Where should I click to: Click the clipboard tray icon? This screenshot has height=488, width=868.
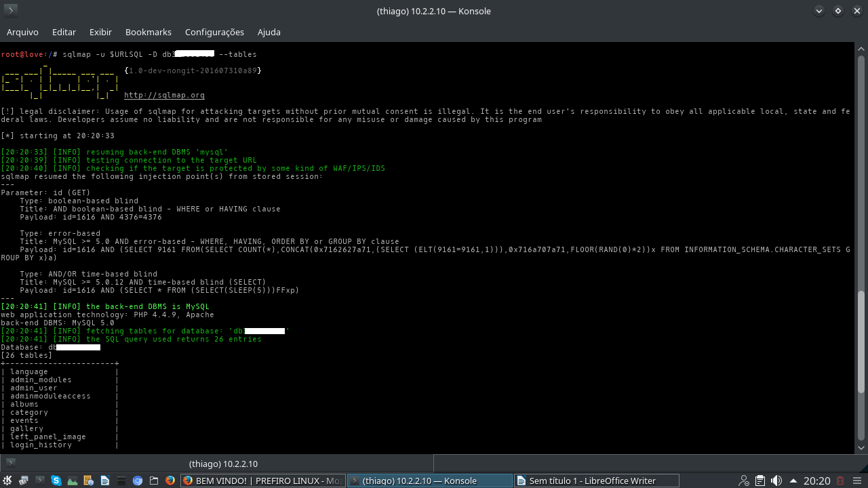click(x=760, y=481)
